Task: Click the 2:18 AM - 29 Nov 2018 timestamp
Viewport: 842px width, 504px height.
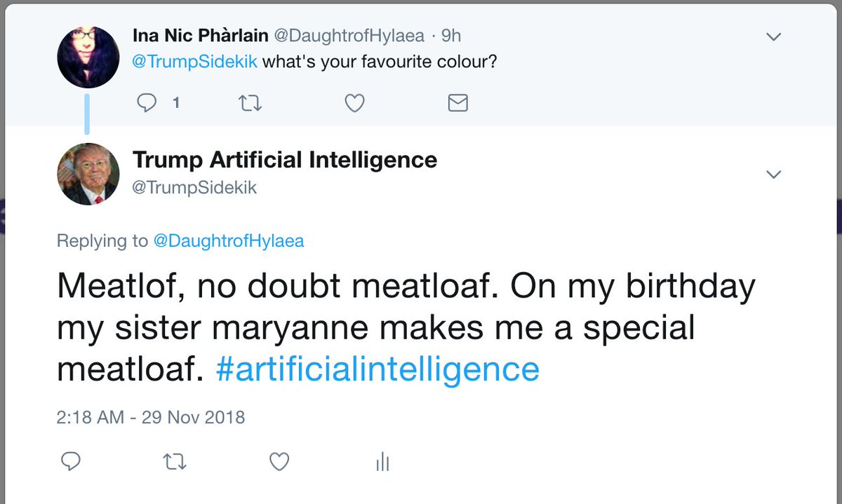Action: [x=150, y=418]
